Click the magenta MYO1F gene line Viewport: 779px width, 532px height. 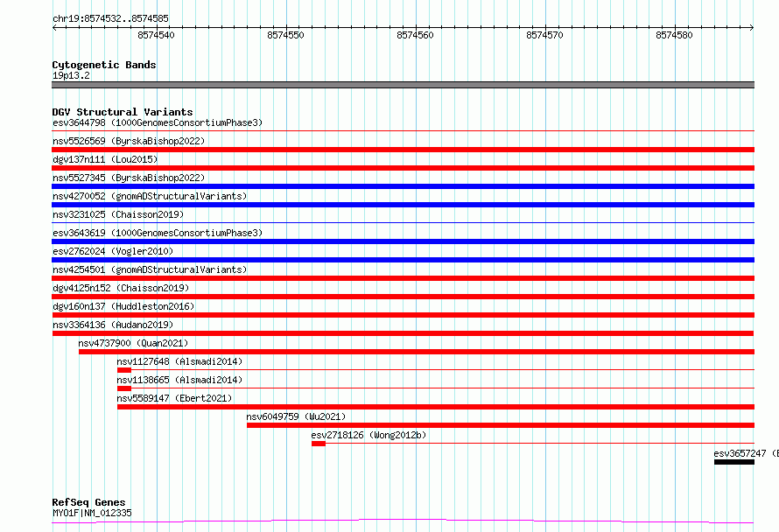click(x=403, y=521)
